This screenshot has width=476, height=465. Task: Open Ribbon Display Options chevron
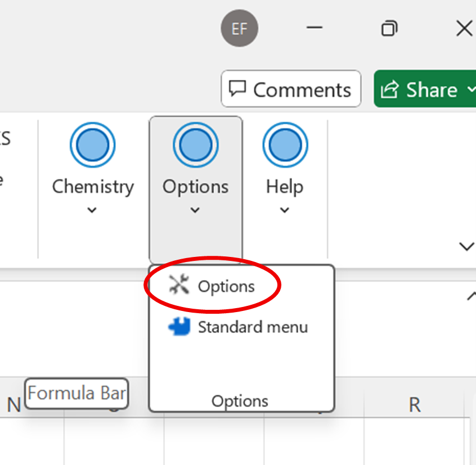(x=466, y=246)
